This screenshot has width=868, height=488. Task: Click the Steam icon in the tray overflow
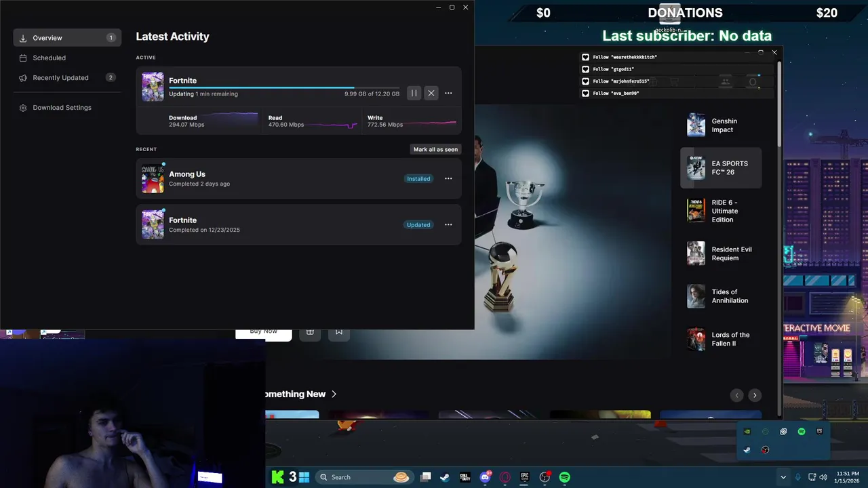[747, 449]
